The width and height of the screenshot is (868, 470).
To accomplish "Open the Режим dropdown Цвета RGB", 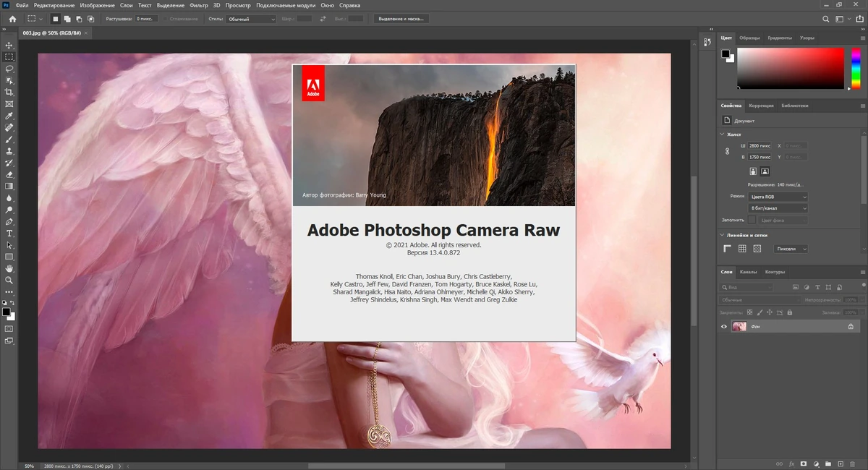I will tap(778, 197).
